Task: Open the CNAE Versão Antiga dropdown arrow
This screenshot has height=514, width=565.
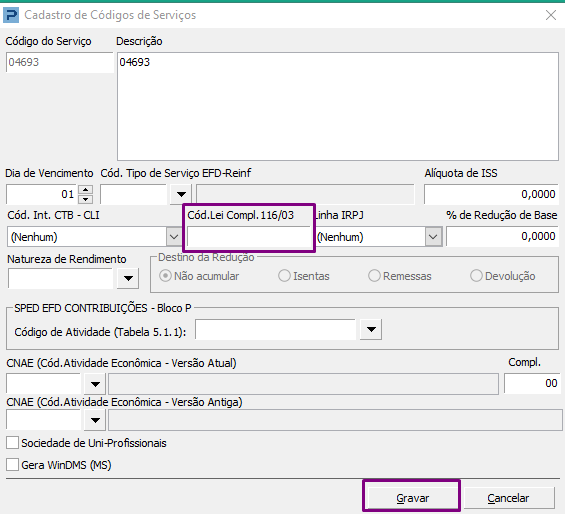Action: tap(95, 420)
